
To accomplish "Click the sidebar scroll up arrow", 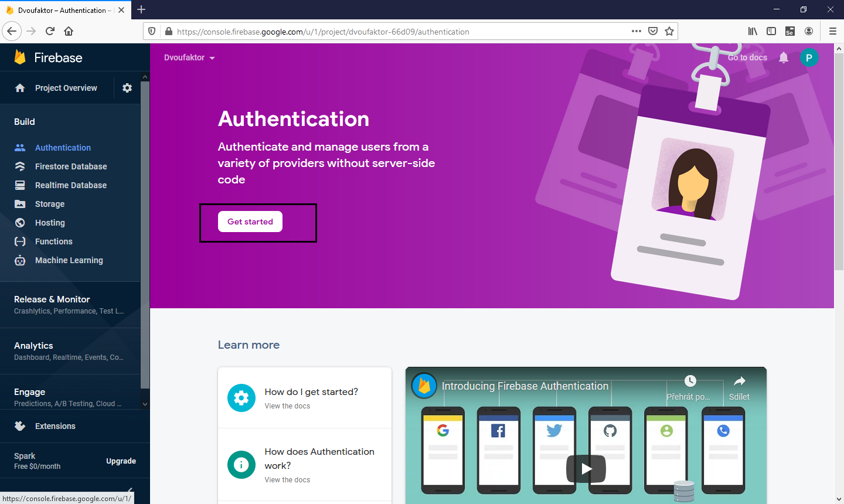I will tap(145, 77).
